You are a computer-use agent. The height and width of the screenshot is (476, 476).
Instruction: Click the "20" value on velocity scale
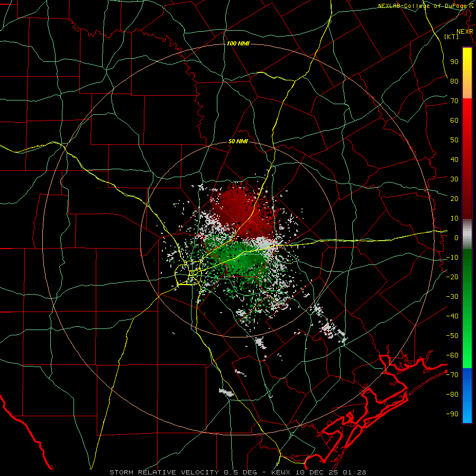[x=454, y=198]
